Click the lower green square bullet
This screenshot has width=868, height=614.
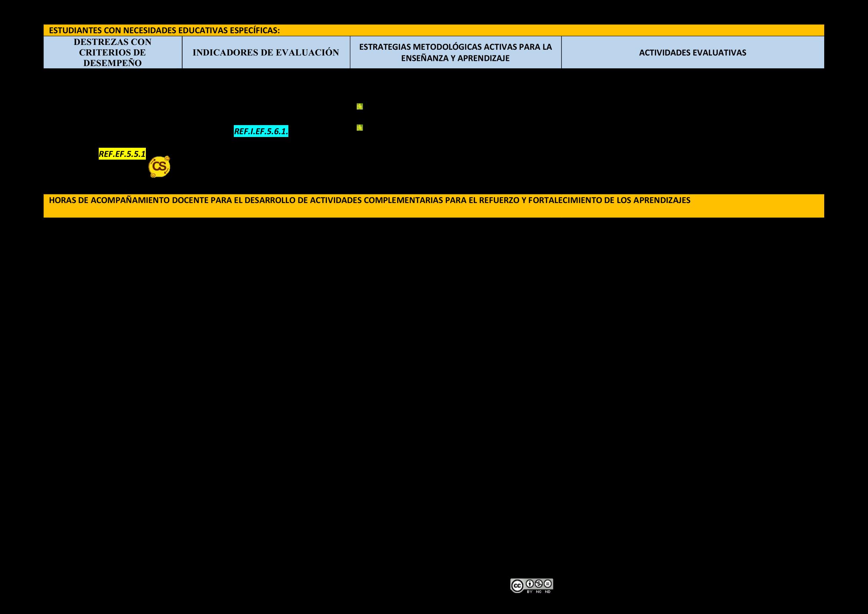(360, 128)
